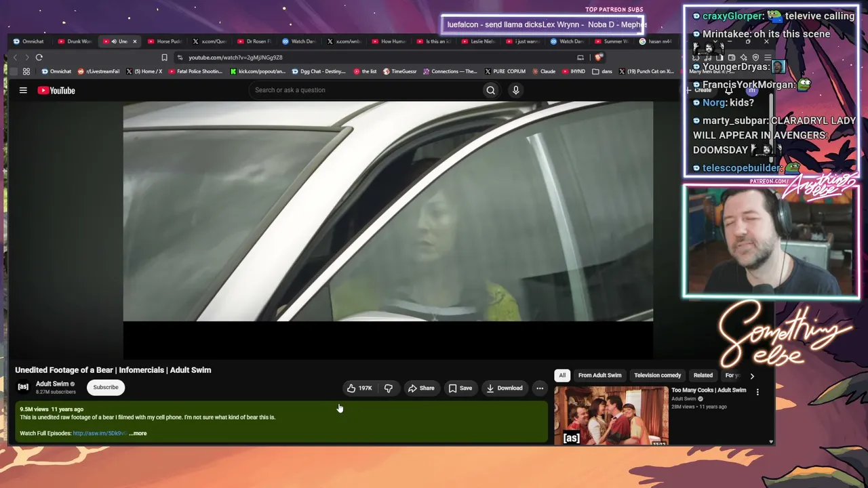
Task: Open the Brave shields icon
Action: coord(598,58)
